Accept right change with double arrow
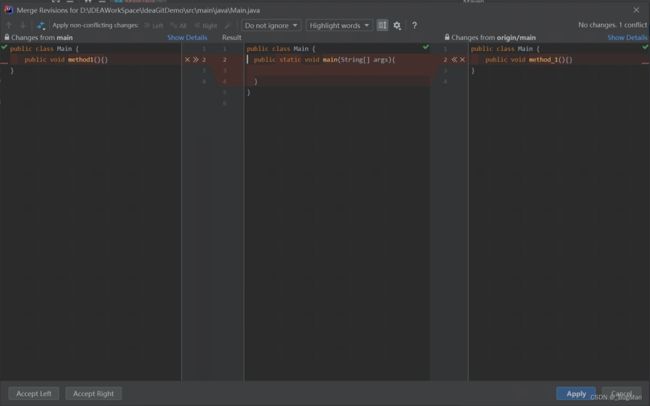Image resolution: width=650 pixels, height=406 pixels. coord(454,60)
